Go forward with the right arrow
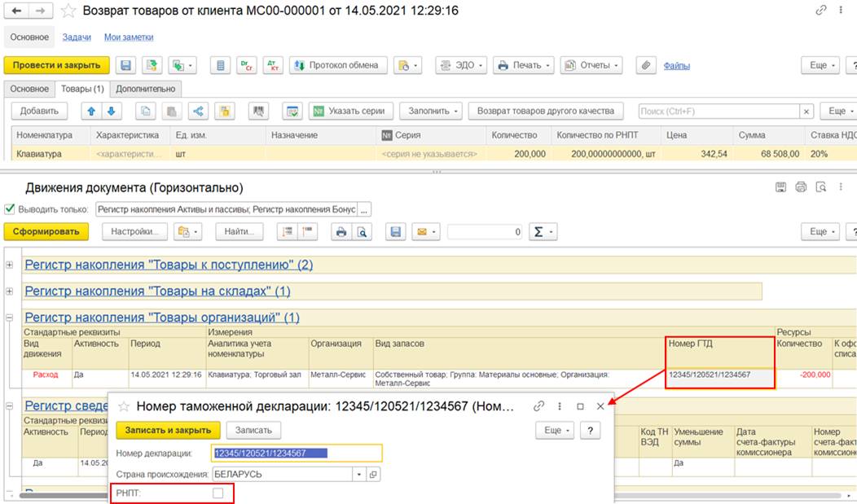Image resolution: width=857 pixels, height=504 pixels. coord(41,11)
